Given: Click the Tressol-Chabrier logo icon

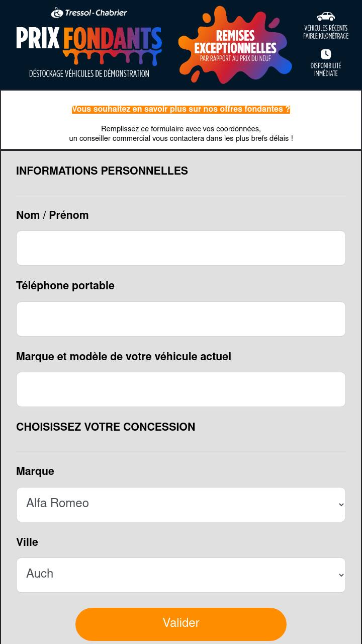Looking at the screenshot, I should point(57,13).
